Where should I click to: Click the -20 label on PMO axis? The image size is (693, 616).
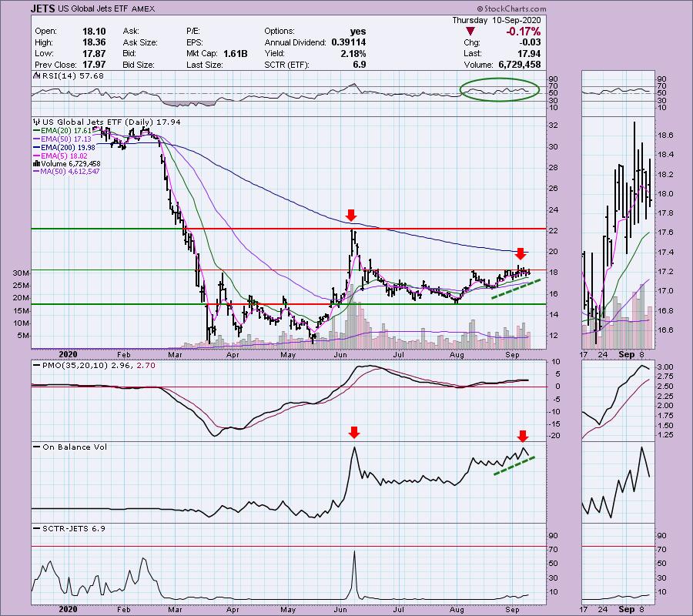[554, 436]
